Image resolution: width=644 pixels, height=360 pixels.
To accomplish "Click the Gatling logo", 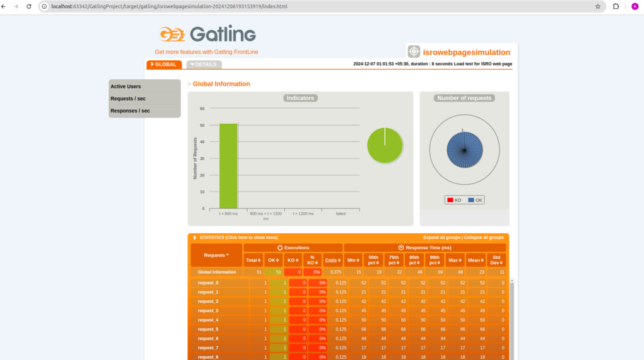I will tap(208, 34).
